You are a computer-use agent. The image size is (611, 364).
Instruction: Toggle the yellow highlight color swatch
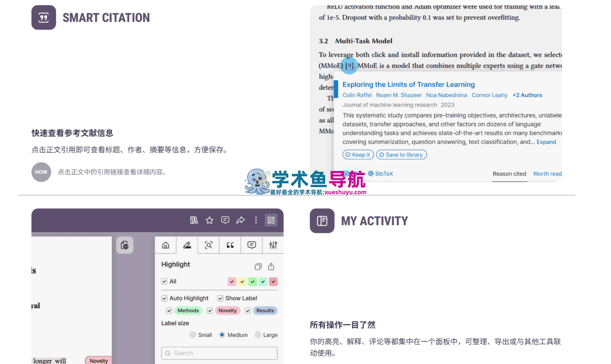coord(242,281)
